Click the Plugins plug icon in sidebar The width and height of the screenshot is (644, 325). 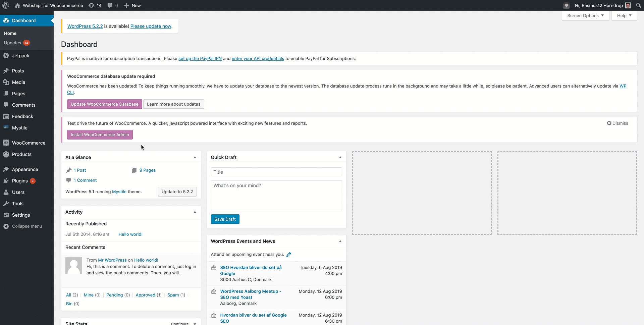6,181
